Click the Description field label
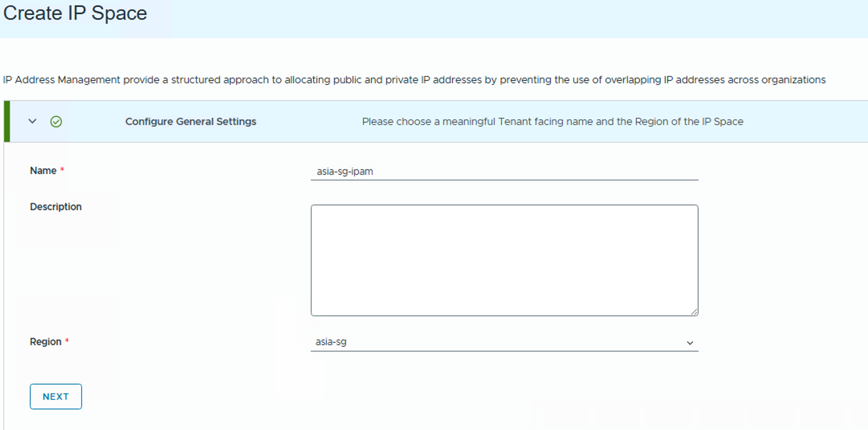 [x=56, y=207]
